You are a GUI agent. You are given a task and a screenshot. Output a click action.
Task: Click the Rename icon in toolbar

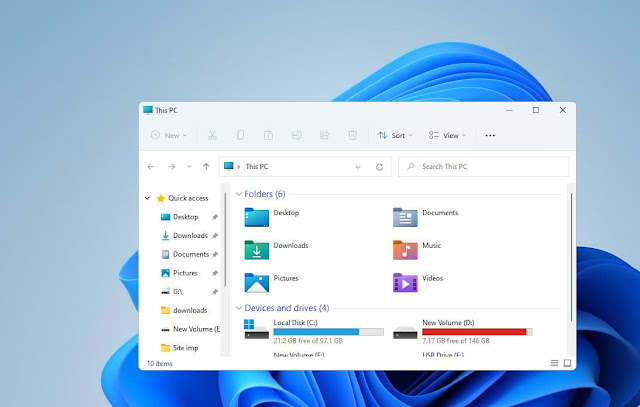pyautogui.click(x=297, y=135)
